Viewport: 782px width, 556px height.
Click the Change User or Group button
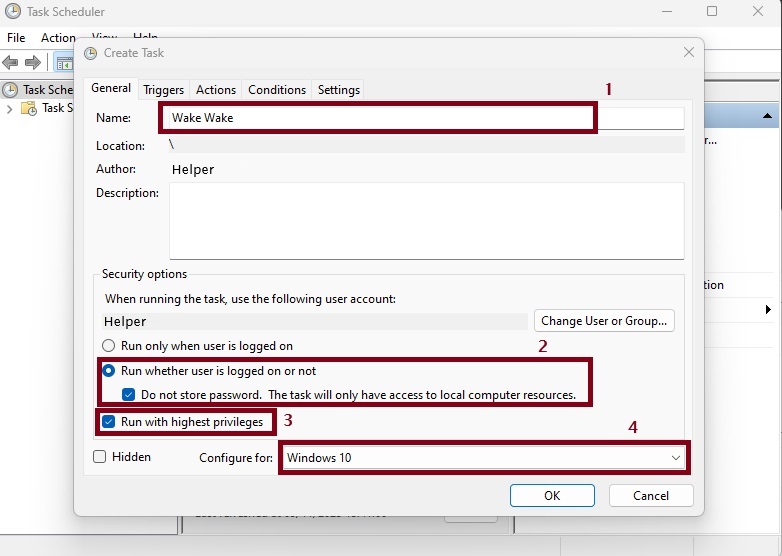604,321
